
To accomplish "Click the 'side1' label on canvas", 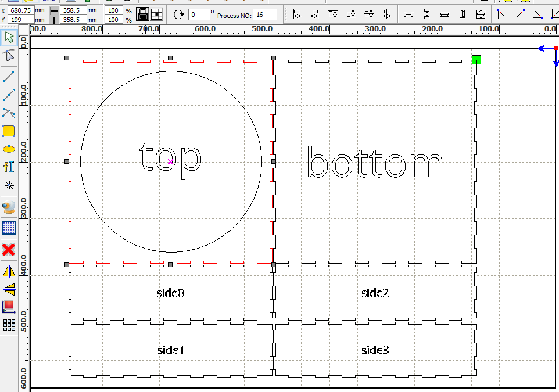I will [x=171, y=350].
